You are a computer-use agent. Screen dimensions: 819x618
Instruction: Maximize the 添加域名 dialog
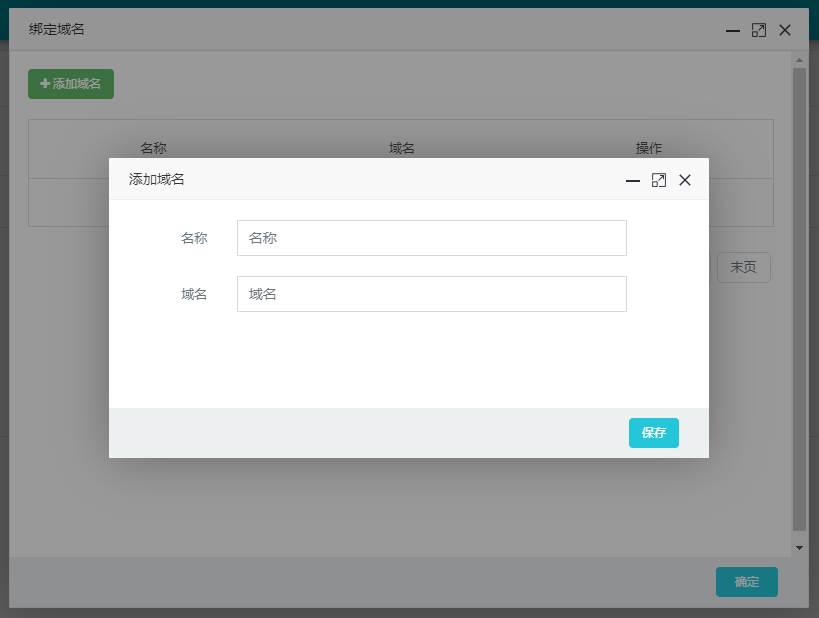(x=659, y=180)
